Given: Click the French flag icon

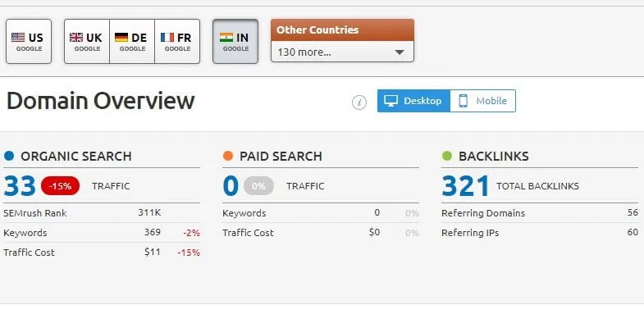Looking at the screenshot, I should click(167, 38).
